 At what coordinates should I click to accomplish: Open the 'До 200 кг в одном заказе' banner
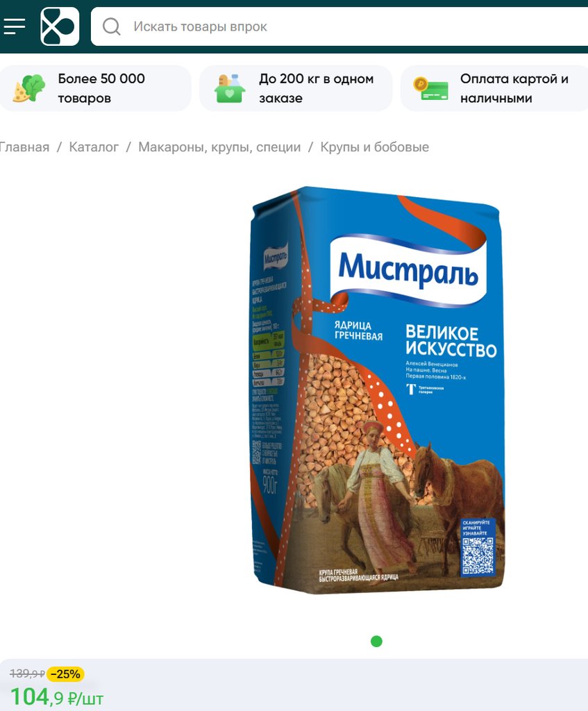296,88
